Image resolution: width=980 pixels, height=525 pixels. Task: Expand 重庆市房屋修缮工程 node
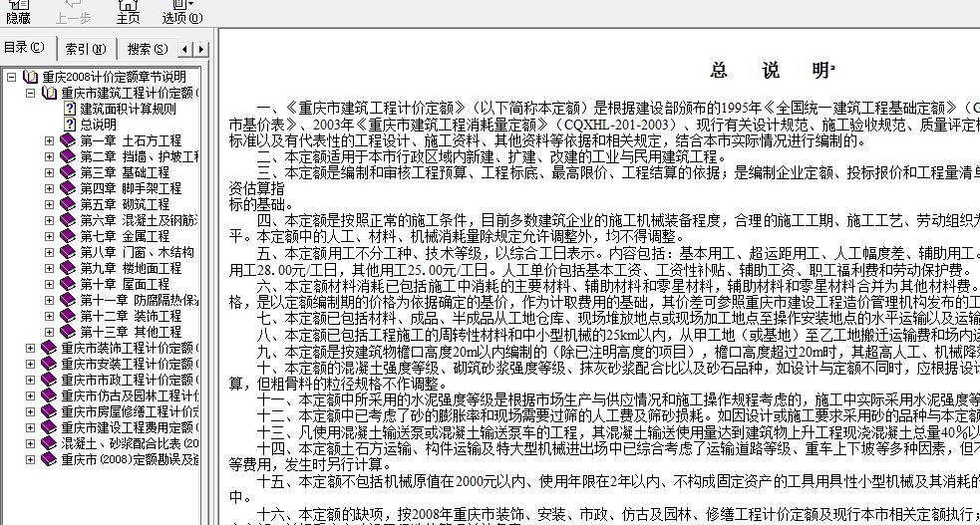30,411
